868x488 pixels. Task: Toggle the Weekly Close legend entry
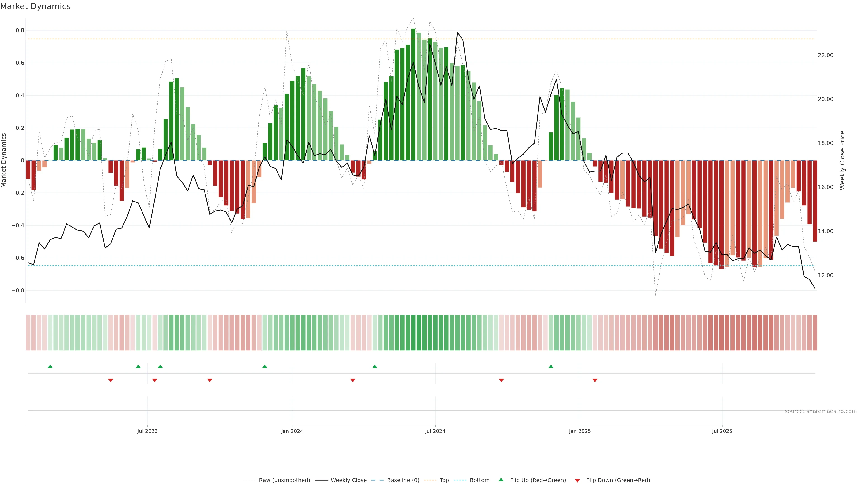tap(348, 480)
